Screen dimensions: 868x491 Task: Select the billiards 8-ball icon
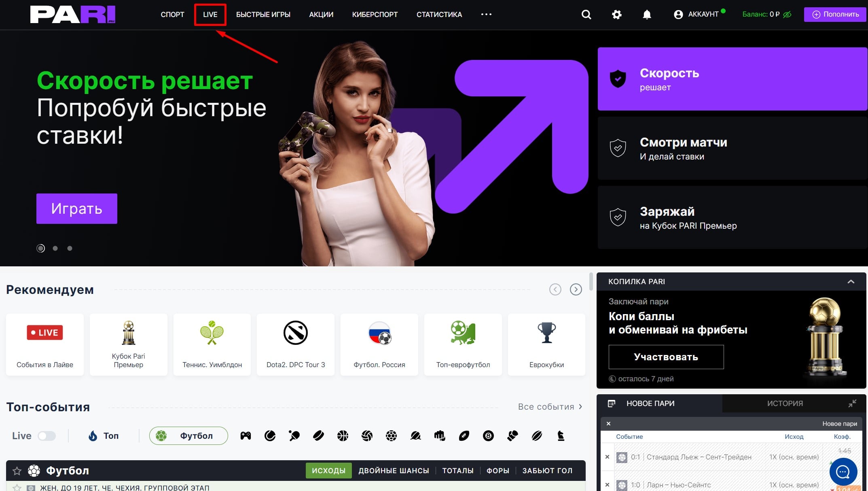point(488,436)
